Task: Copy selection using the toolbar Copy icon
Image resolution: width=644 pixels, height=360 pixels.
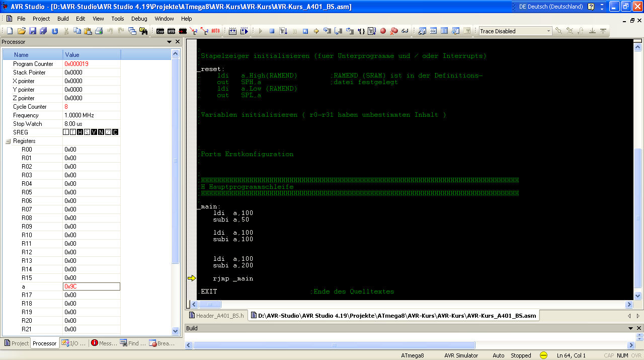Action: (x=77, y=31)
